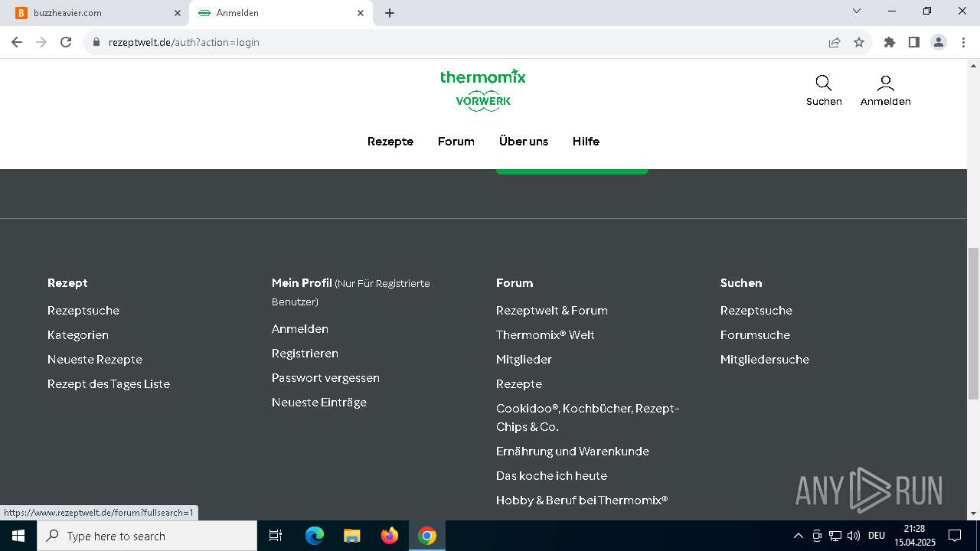Open the Rezepte link under Forum
980x551 pixels.
coord(519,384)
